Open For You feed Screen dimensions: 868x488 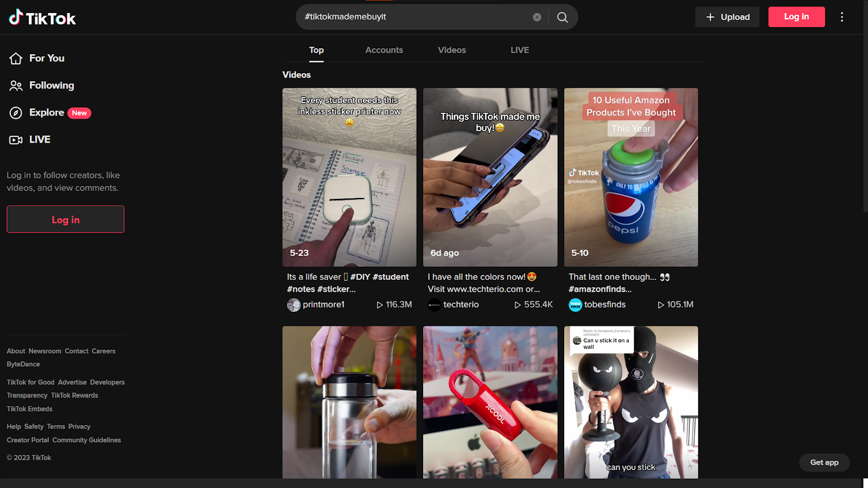click(47, 58)
